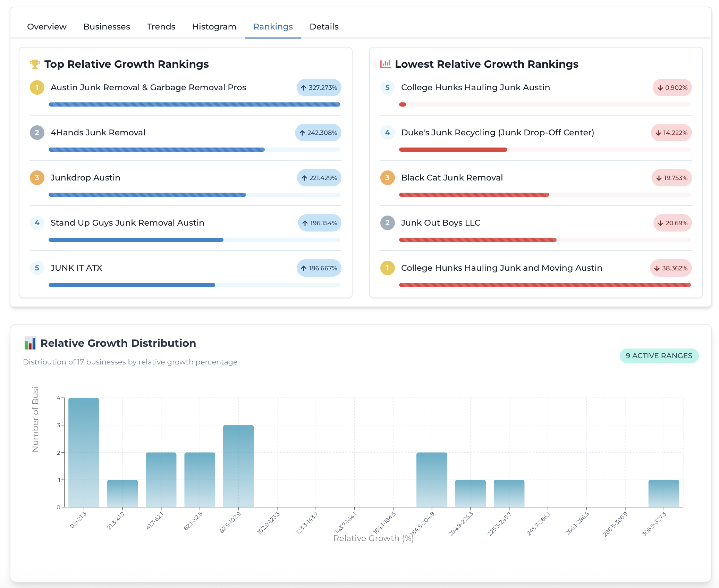This screenshot has width=719, height=588.
Task: Click rank 4 badge for Duke's Junk Recycling
Action: pyautogui.click(x=388, y=133)
